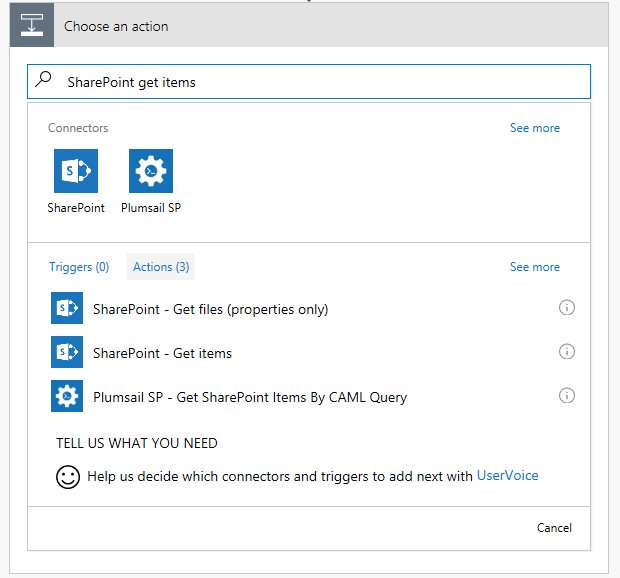This screenshot has width=620, height=578.
Task: Click the Choose an action header icon
Action: tap(32, 26)
